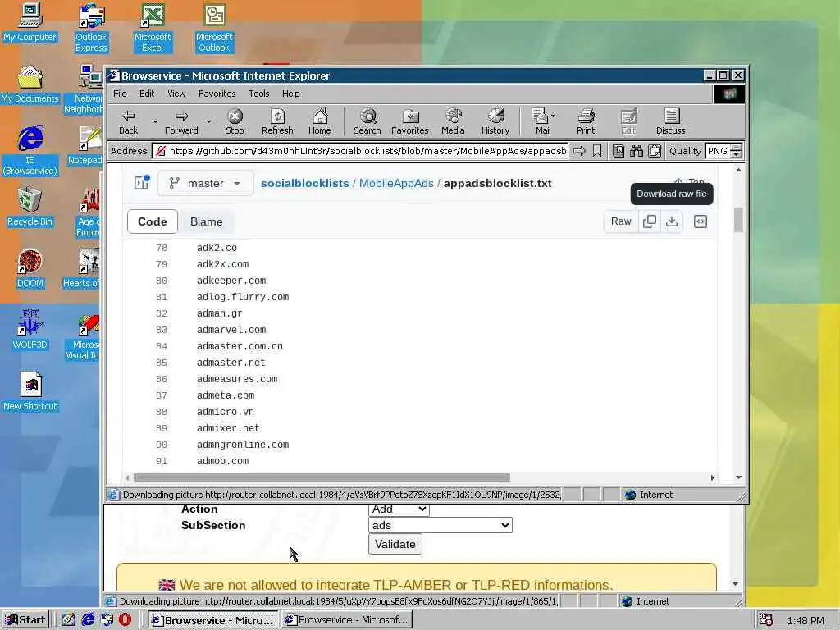Download the raw file icon
This screenshot has height=630, width=840.
672,221
